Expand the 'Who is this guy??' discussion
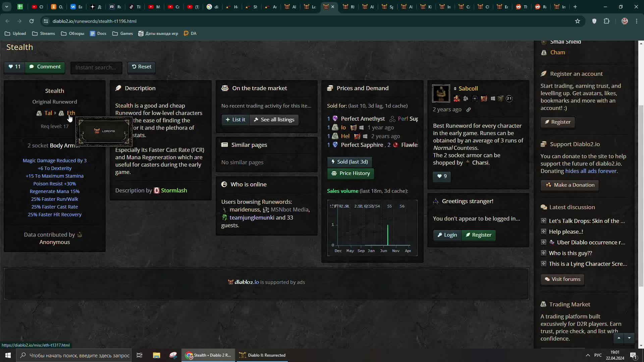Image resolution: width=644 pixels, height=362 pixels. pos(543,253)
